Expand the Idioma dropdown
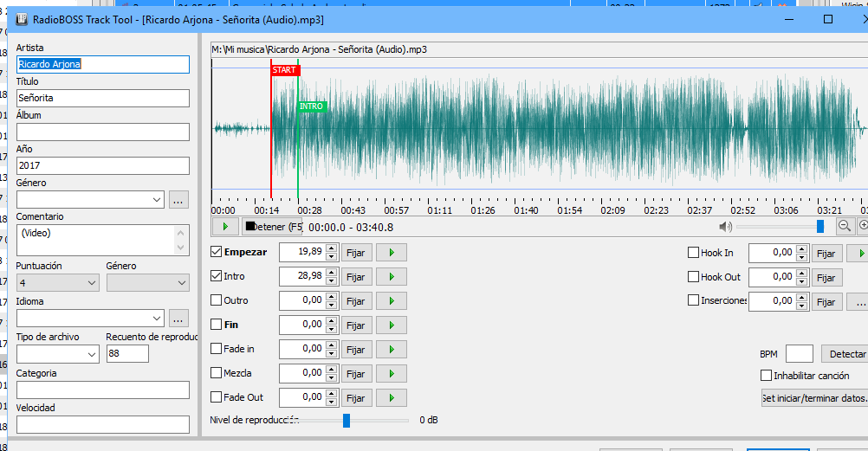This screenshot has width=868, height=451. (x=157, y=319)
